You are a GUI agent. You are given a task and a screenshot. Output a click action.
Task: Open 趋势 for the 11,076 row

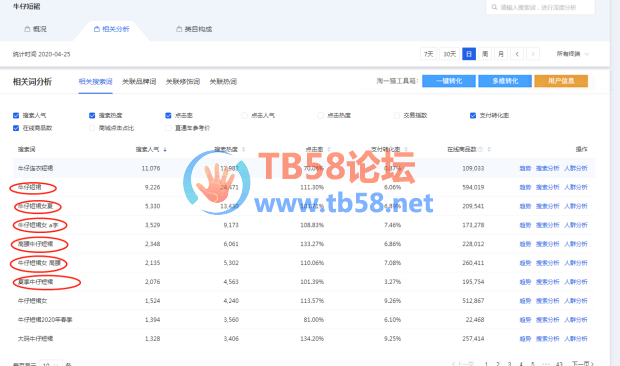pyautogui.click(x=525, y=168)
